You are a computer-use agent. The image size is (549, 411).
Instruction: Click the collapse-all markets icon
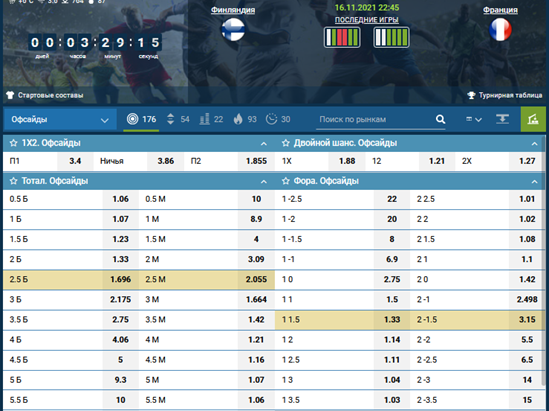pyautogui.click(x=502, y=119)
